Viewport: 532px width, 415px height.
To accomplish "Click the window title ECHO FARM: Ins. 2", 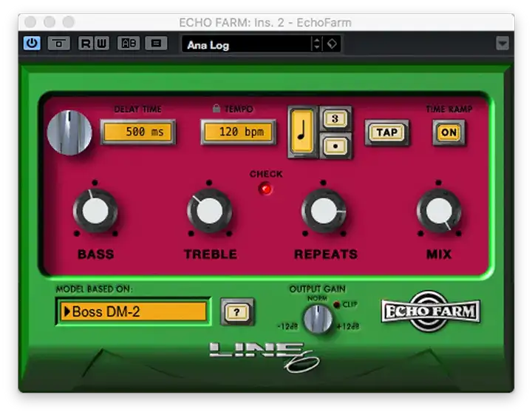I will tap(265, 23).
